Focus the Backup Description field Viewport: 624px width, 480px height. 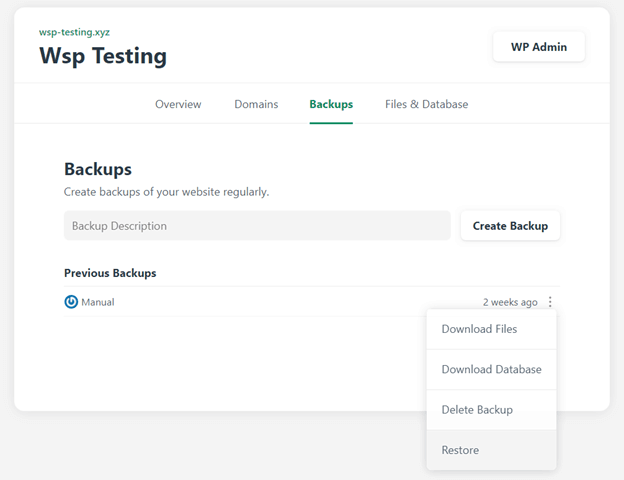tap(257, 226)
